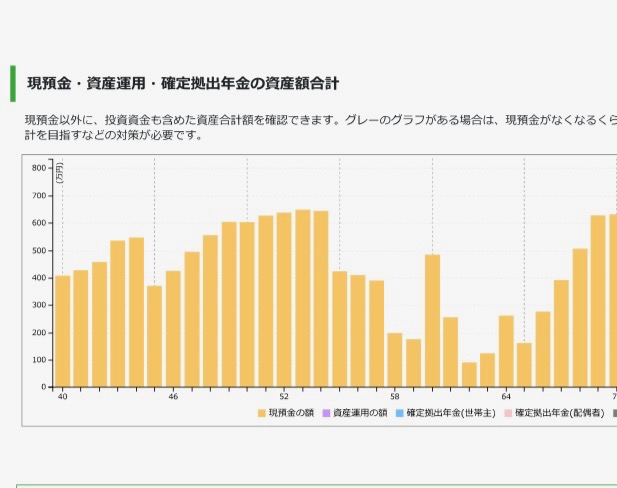The height and width of the screenshot is (488, 617).
Task: Click the bar above age 52
Action: [x=284, y=300]
